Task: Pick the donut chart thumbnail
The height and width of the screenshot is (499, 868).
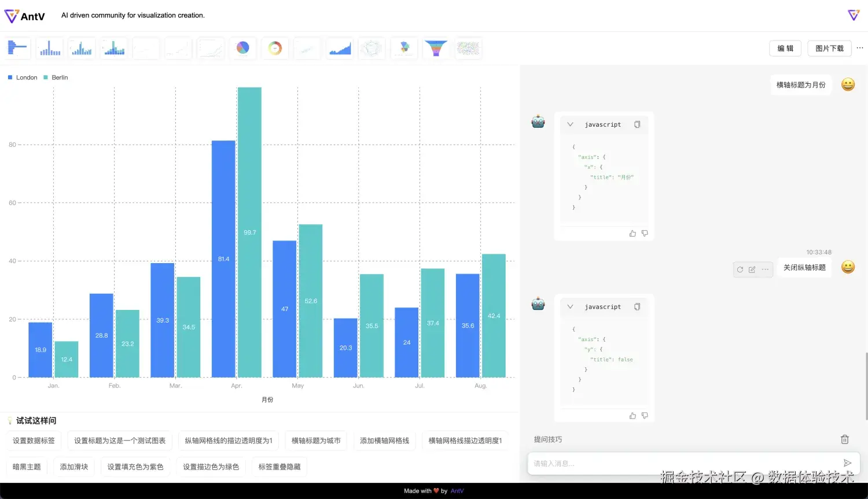Action: 275,48
